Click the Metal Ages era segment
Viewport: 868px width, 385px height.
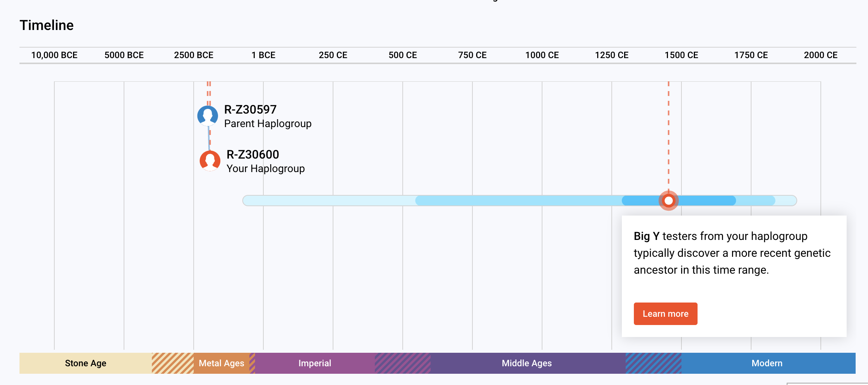[221, 363]
